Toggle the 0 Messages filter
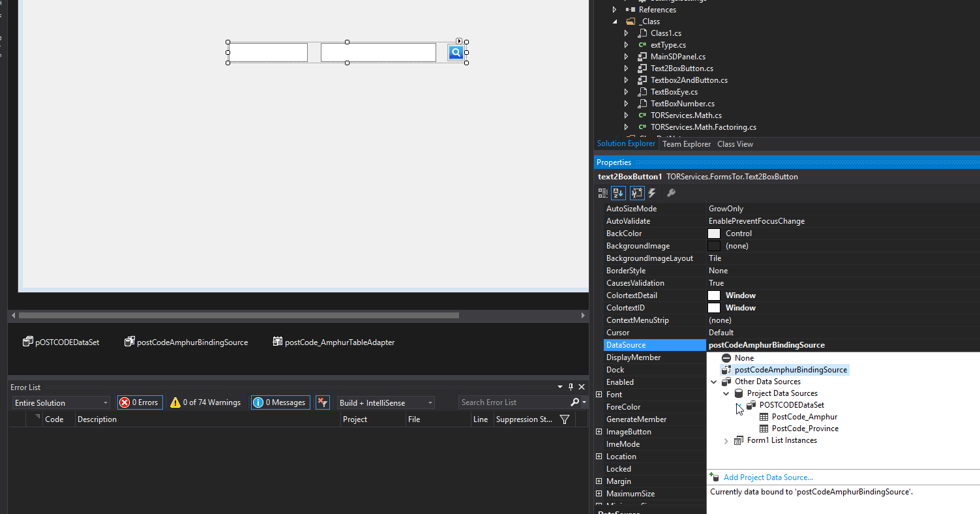Image resolution: width=980 pixels, height=514 pixels. pos(279,402)
